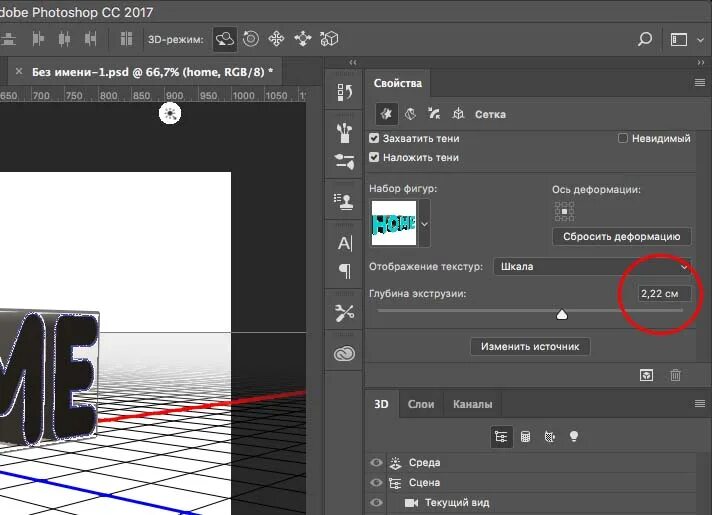This screenshot has height=515, width=712.
Task: Select the Cap properties icon
Action: [x=434, y=114]
